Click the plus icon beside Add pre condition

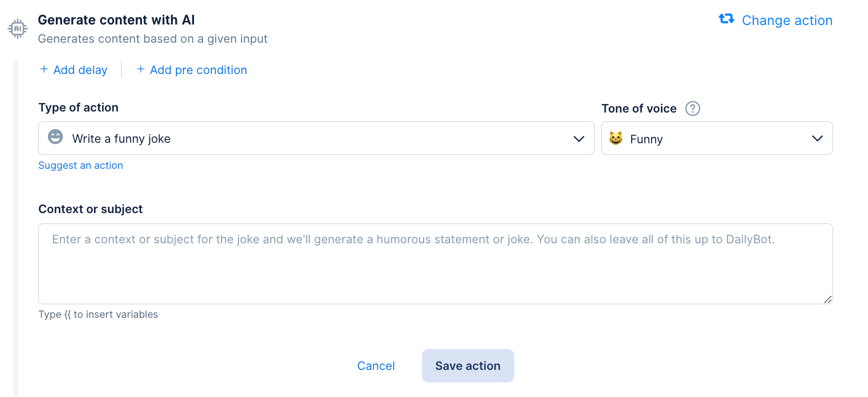(141, 69)
